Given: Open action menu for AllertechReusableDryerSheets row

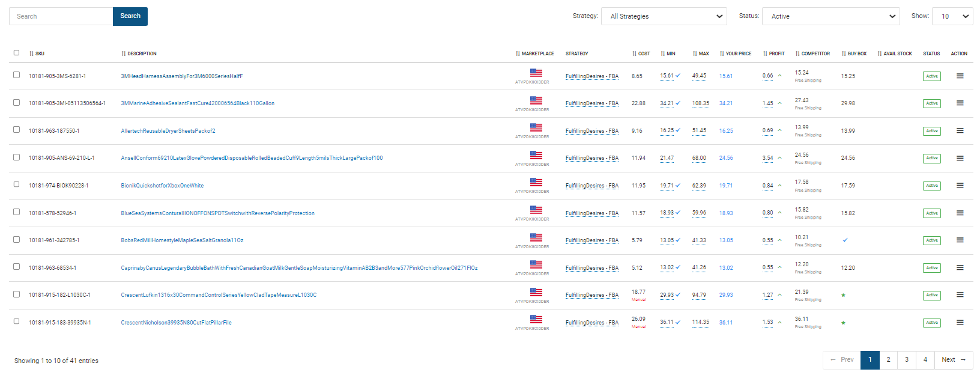Looking at the screenshot, I should (960, 131).
